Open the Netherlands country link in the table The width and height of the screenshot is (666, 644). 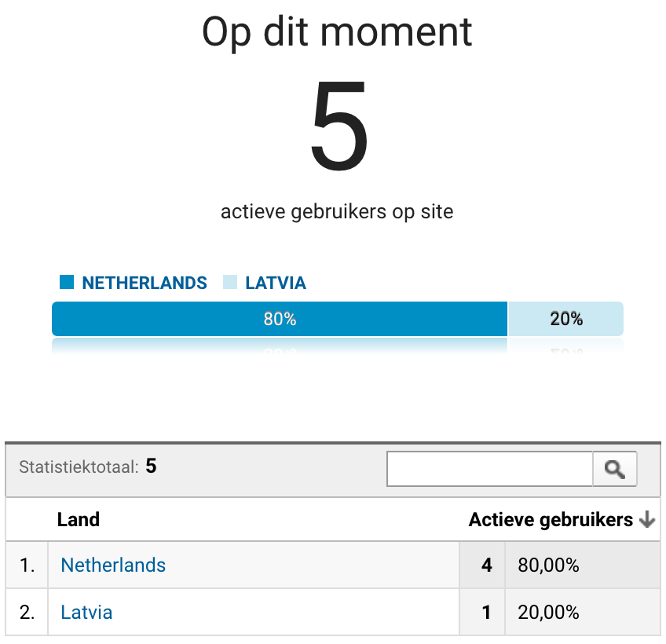pos(113,565)
